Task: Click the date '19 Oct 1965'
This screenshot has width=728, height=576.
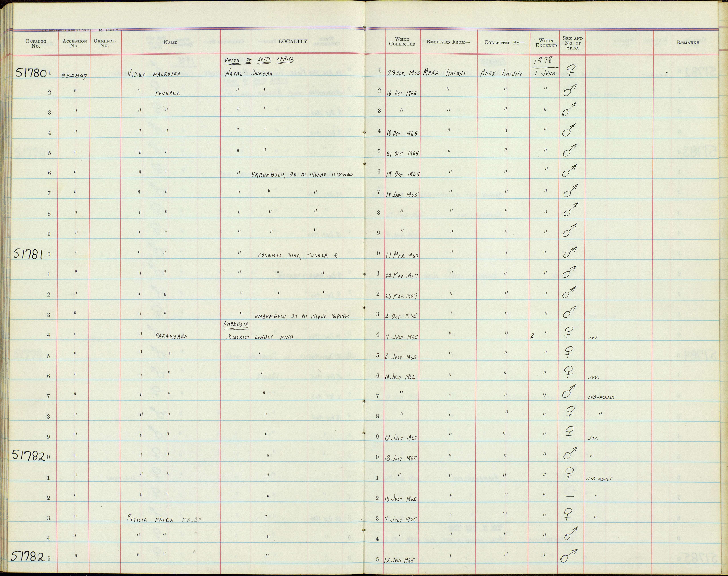Action: tap(403, 174)
